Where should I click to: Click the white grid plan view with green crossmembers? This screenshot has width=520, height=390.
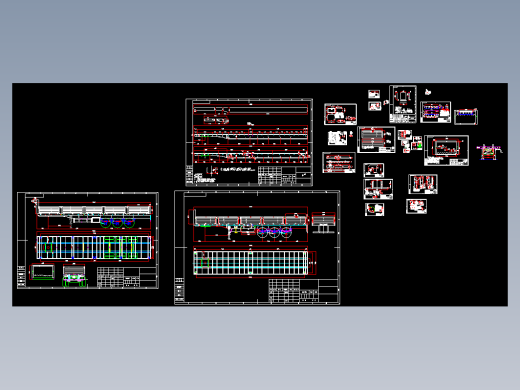[94, 247]
